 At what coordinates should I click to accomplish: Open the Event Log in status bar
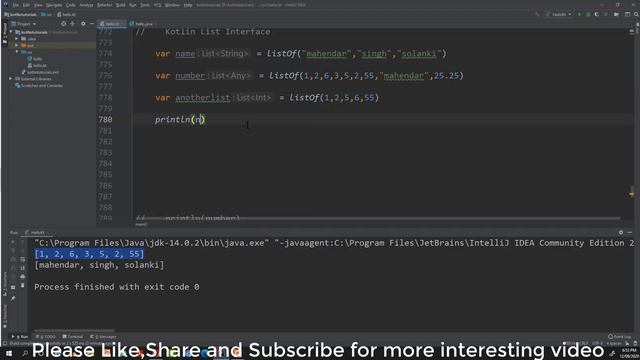(619, 337)
